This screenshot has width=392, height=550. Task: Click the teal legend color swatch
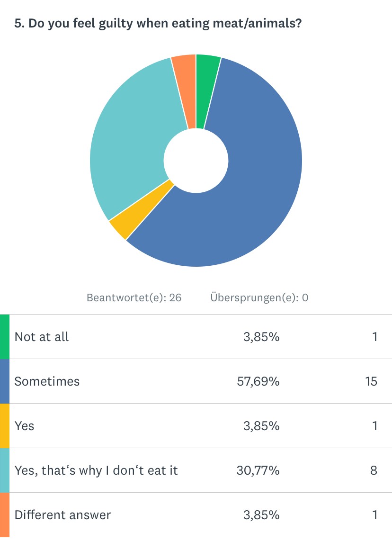pyautogui.click(x=5, y=470)
